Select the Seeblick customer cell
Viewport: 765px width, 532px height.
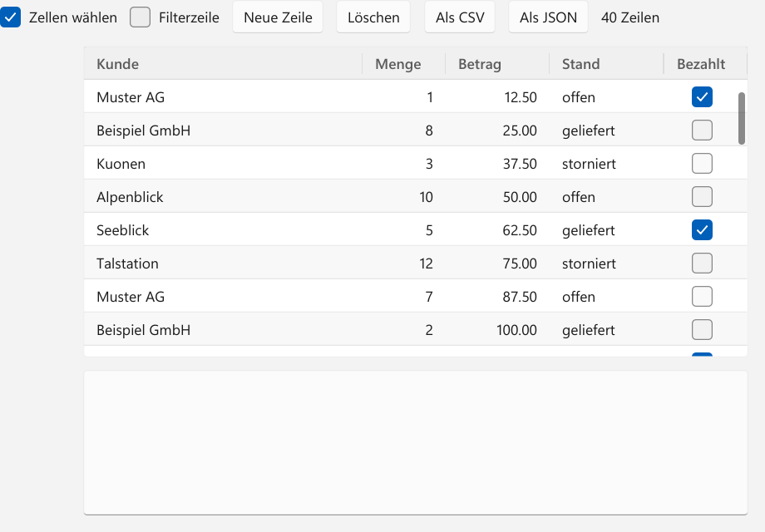223,229
